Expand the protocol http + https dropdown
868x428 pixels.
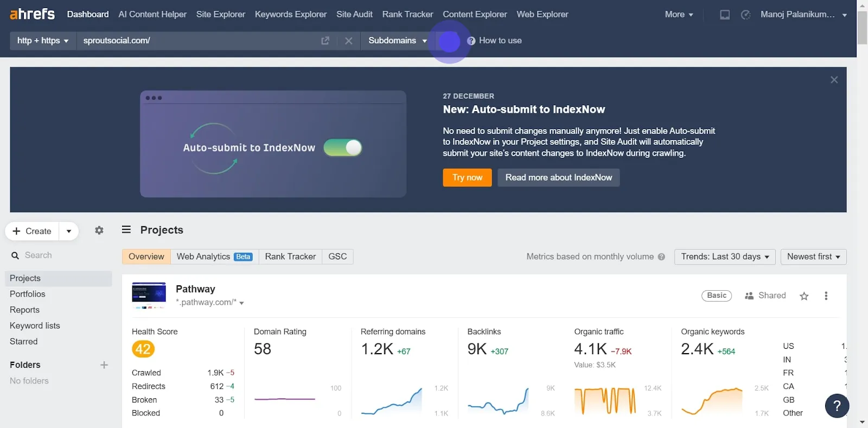pyautogui.click(x=43, y=41)
